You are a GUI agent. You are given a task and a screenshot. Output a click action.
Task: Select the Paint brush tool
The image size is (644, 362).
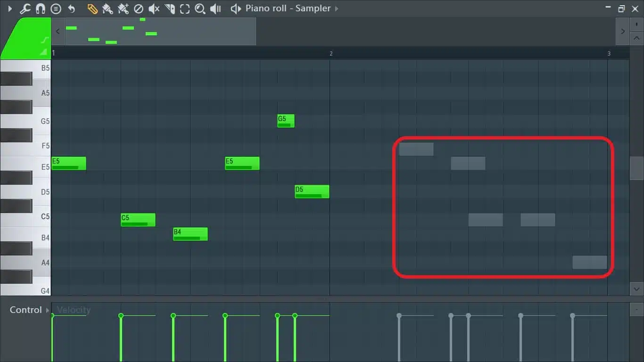pos(107,8)
